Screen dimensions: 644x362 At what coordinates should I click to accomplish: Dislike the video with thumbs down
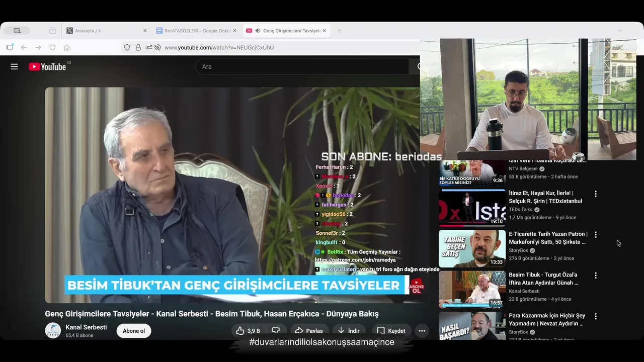276,331
